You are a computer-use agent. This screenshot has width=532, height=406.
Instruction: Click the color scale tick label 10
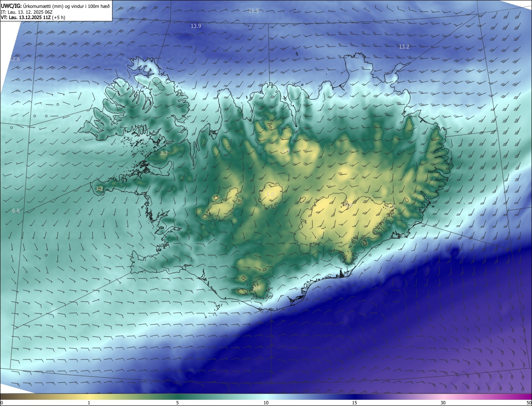(x=266, y=403)
